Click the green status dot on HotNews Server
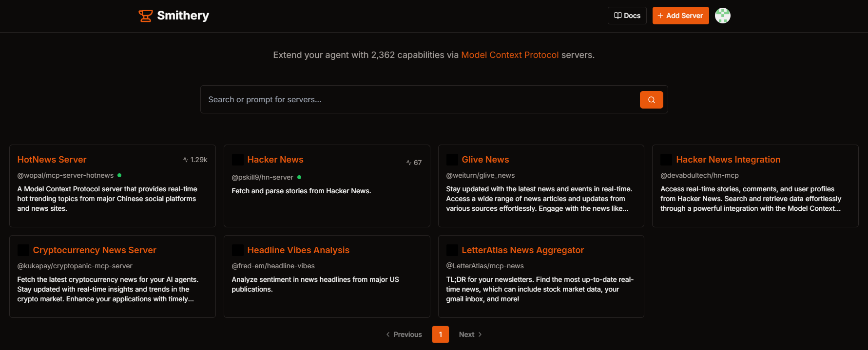 coord(119,175)
